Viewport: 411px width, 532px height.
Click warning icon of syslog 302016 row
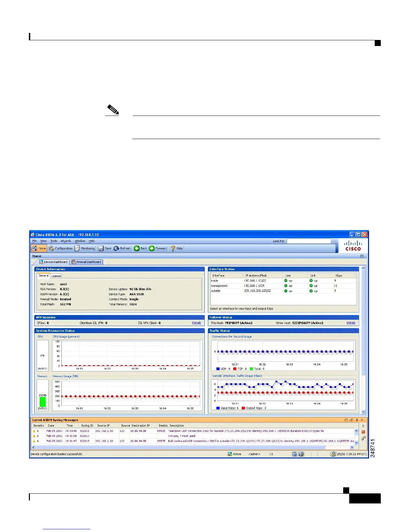(34, 431)
